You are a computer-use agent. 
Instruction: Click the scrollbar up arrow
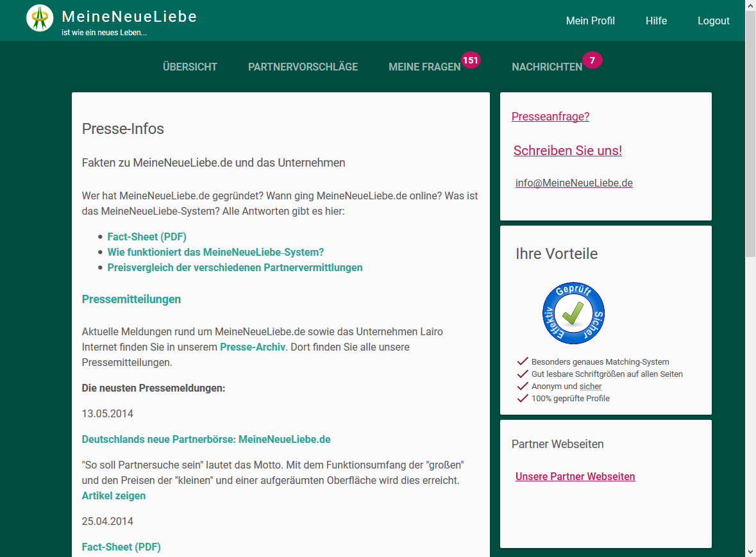750,6
